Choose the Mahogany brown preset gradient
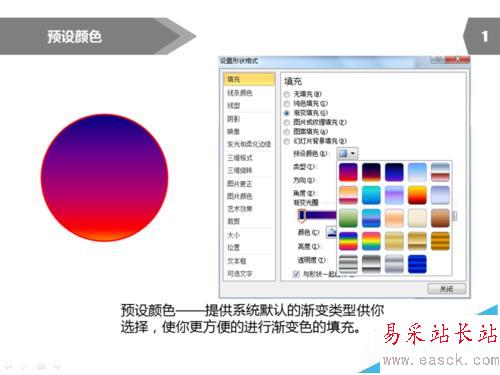The width and height of the screenshot is (500, 375). tap(440, 218)
